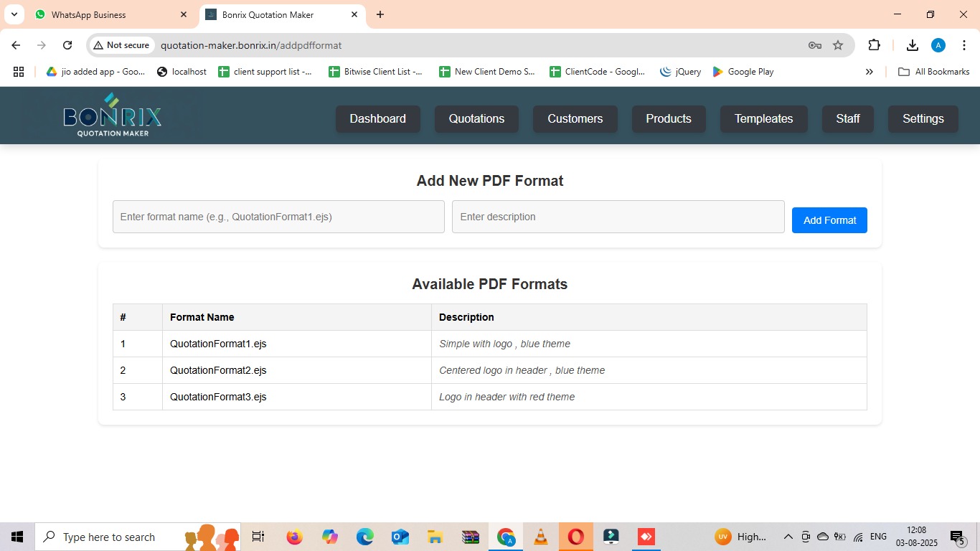The width and height of the screenshot is (980, 551).
Task: Open the Settings navigation button
Action: click(x=923, y=119)
